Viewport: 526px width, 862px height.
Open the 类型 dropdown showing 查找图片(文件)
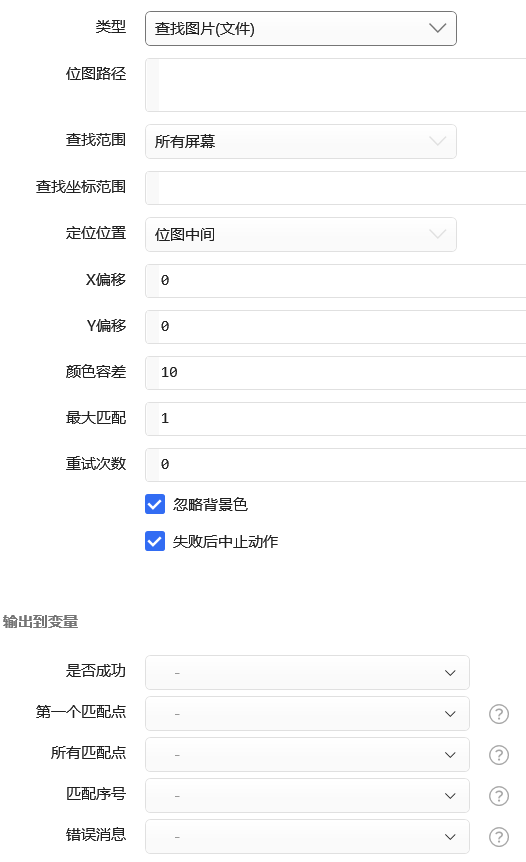[x=301, y=29]
